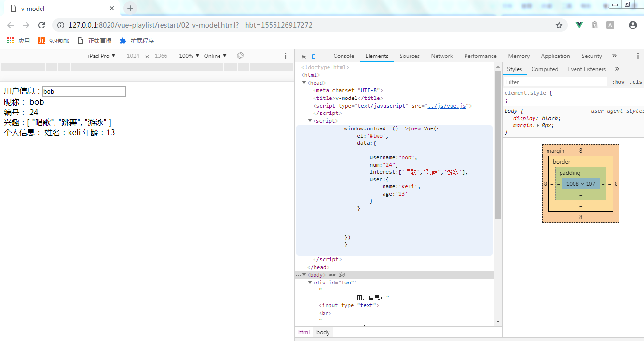
Task: Click the styles Filter input
Action: (555, 82)
